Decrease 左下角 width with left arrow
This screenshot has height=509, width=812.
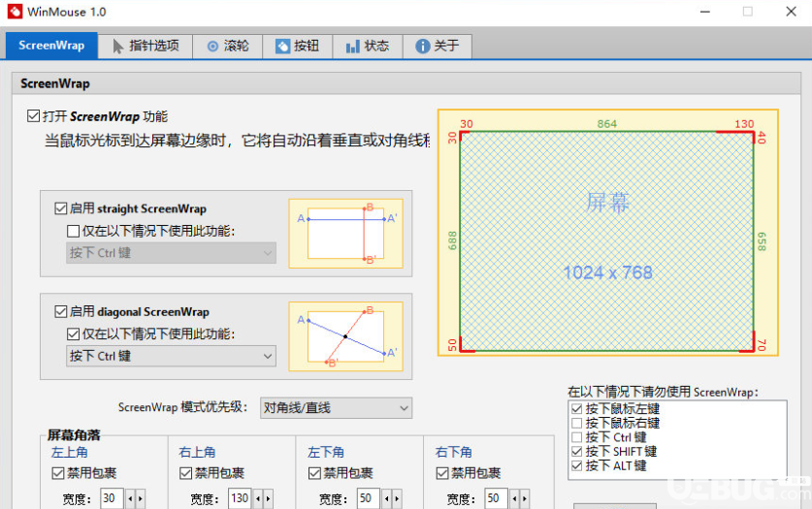386,498
